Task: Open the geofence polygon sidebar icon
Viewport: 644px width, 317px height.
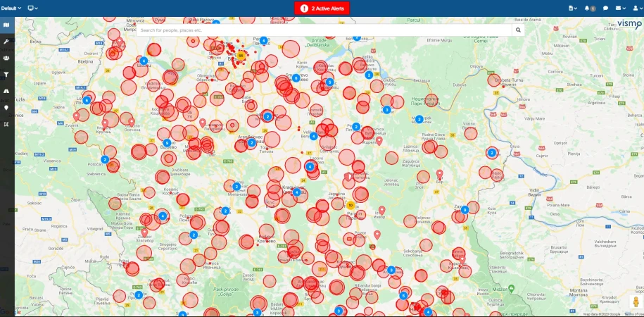Action: click(6, 124)
